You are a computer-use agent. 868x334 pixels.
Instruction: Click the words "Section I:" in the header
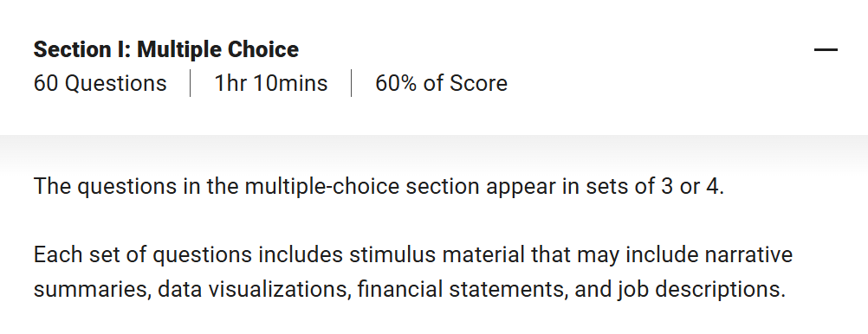click(82, 50)
